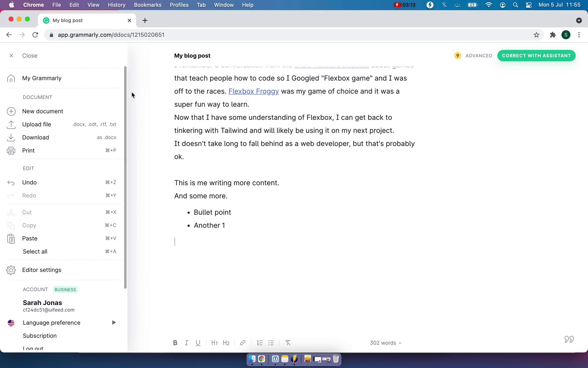This screenshot has height=368, width=588.
Task: Open Trash in the Dock
Action: (x=336, y=359)
